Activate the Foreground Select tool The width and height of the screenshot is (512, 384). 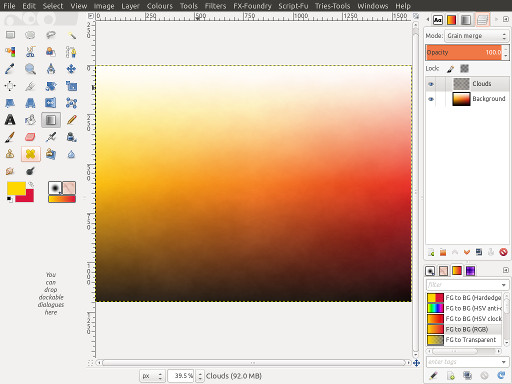[x=51, y=52]
